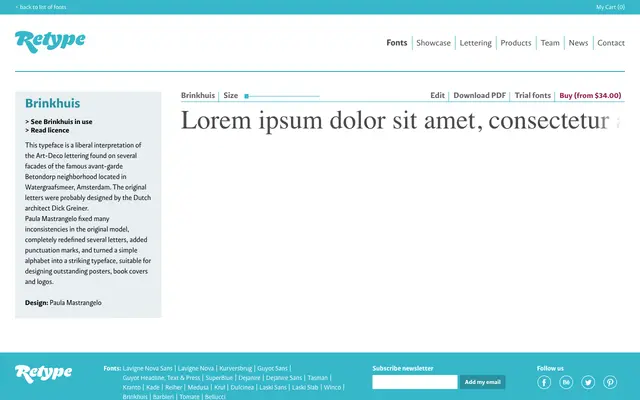
Task: Click Download PDF
Action: point(480,96)
